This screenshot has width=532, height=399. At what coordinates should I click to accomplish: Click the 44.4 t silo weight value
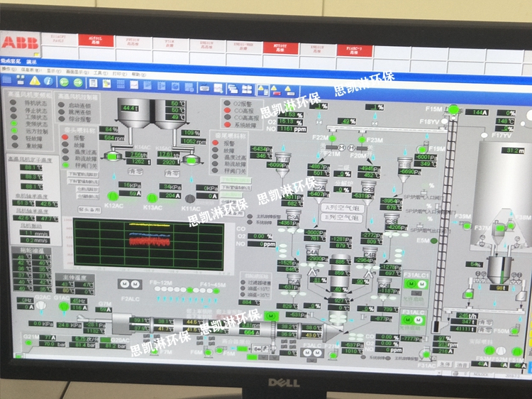(x=131, y=109)
